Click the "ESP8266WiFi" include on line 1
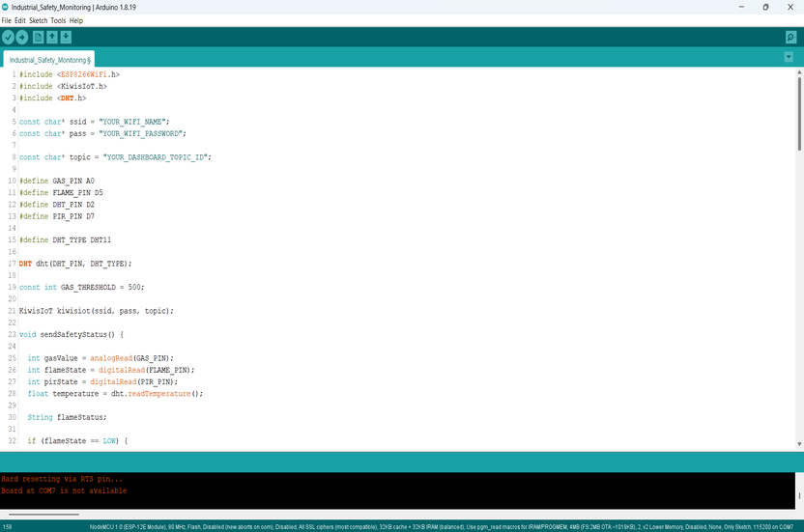 pyautogui.click(x=83, y=74)
